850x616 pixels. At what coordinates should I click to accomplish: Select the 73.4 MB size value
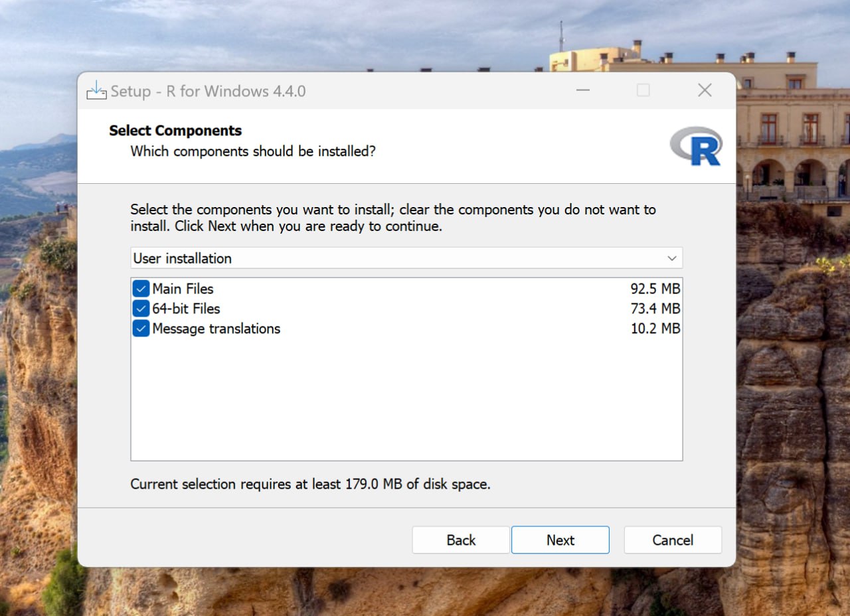coord(655,309)
